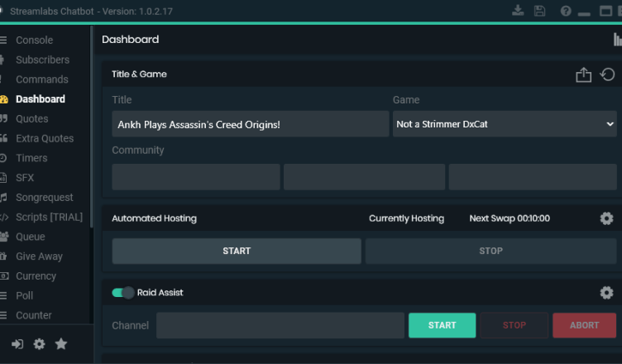The width and height of the screenshot is (622, 364).
Task: Click the login arrow icon bottom left
Action: coord(17,344)
